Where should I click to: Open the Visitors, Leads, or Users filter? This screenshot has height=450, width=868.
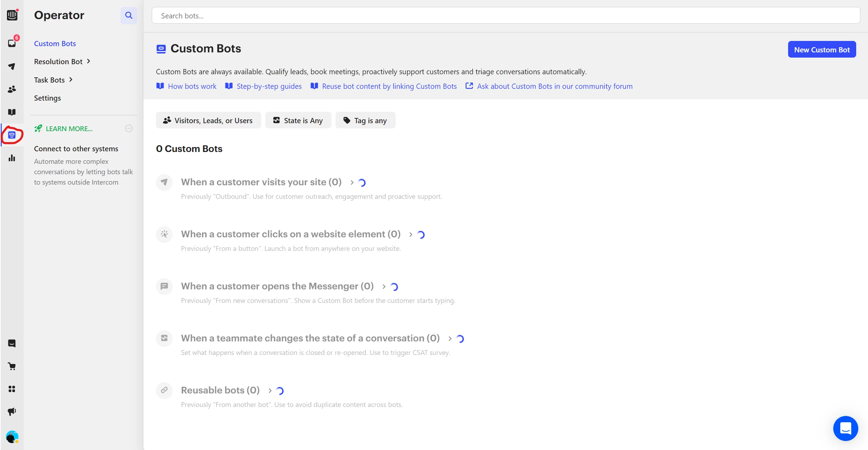208,120
